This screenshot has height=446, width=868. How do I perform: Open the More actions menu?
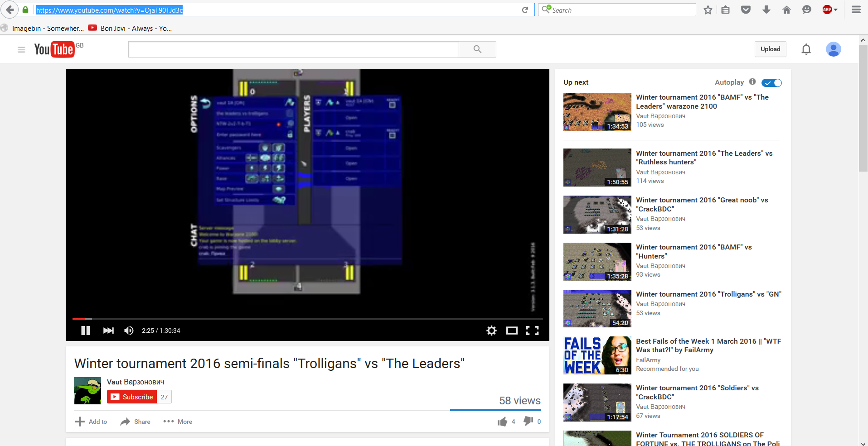pos(178,422)
